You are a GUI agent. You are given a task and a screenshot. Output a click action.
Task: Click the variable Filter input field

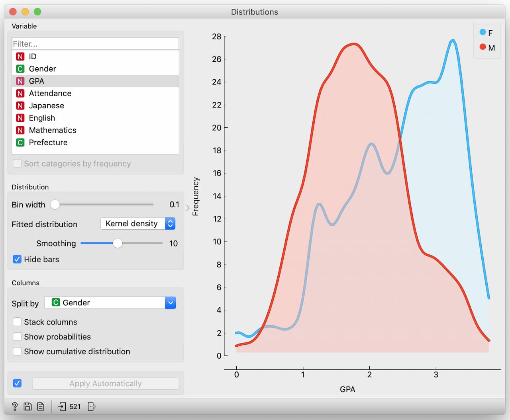point(95,43)
